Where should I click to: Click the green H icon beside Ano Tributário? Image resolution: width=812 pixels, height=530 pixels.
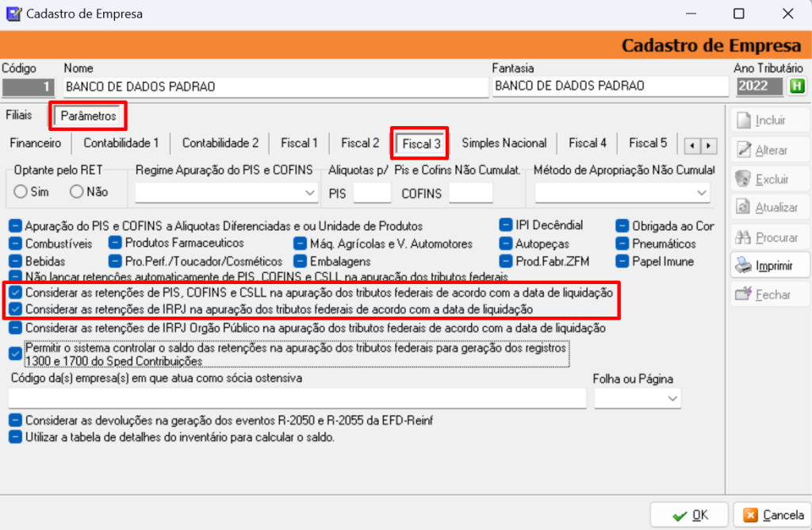796,86
